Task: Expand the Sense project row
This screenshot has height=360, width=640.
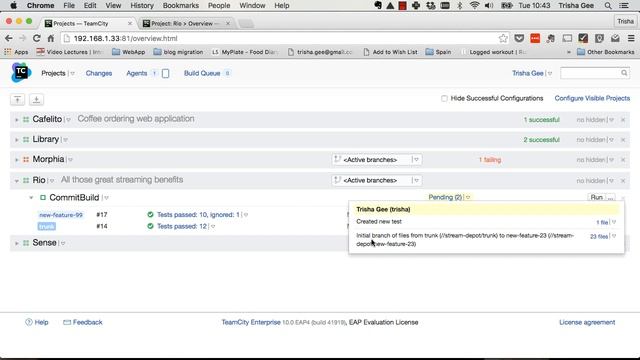Action: click(x=16, y=243)
